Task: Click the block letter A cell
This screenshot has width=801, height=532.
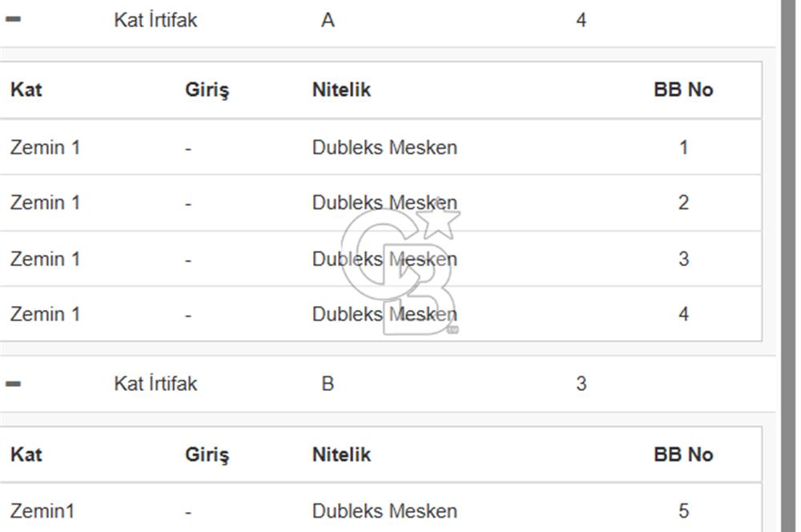Action: [x=328, y=21]
